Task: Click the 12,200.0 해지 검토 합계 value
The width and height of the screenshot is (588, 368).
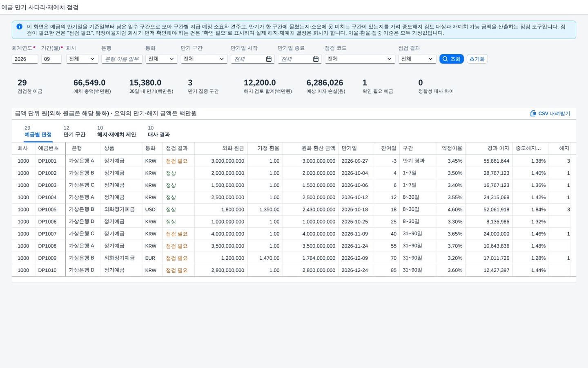Action: coord(260,83)
